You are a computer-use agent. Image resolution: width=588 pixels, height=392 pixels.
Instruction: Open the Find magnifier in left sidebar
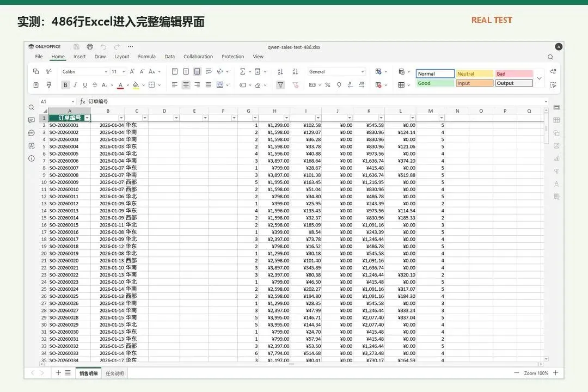pos(32,108)
